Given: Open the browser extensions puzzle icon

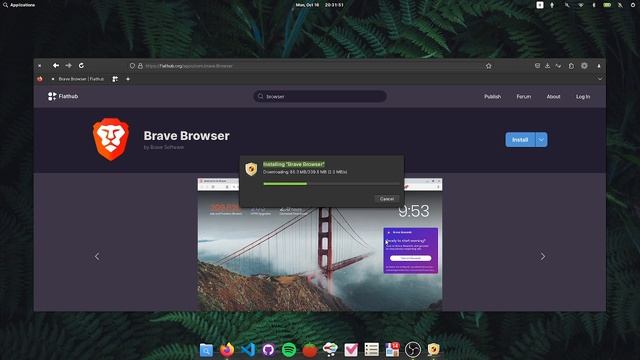Looking at the screenshot, I should coord(571,66).
